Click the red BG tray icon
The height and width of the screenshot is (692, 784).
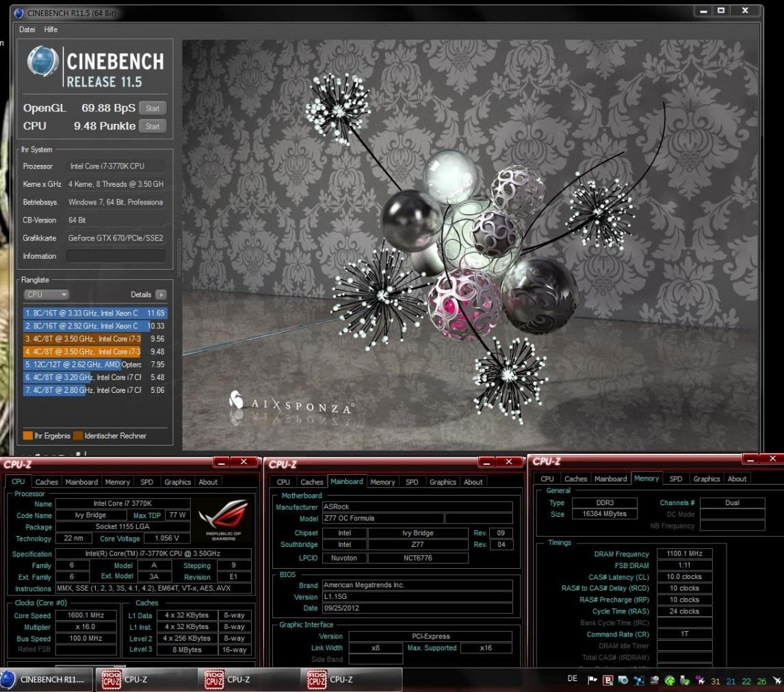pyautogui.click(x=608, y=680)
